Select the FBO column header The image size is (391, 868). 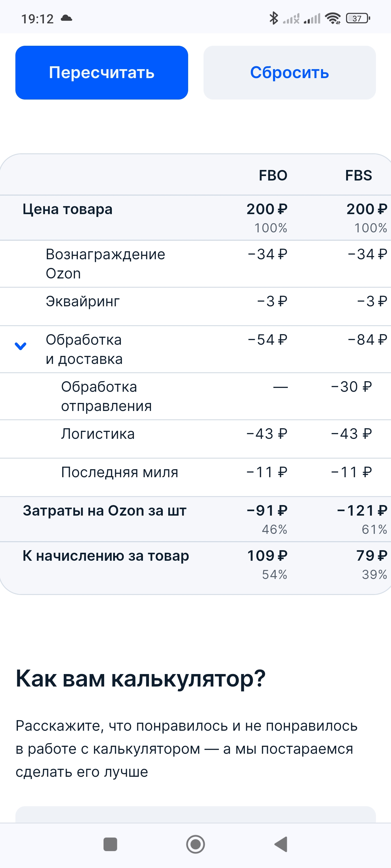coord(273,176)
